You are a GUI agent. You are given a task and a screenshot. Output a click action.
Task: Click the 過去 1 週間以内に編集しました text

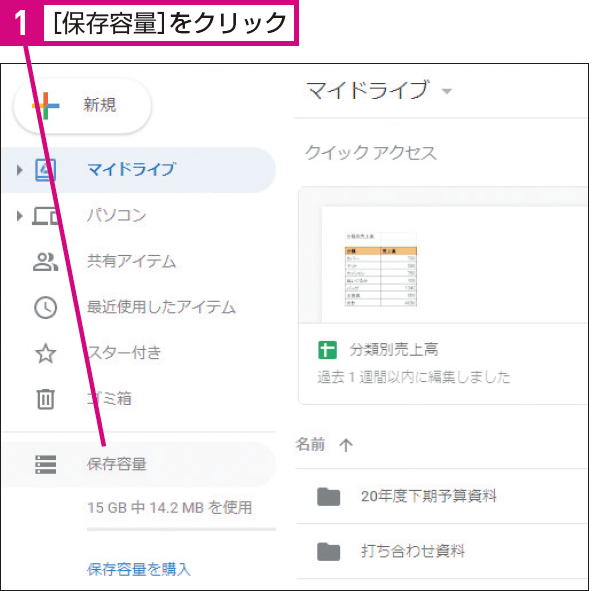[x=414, y=377]
